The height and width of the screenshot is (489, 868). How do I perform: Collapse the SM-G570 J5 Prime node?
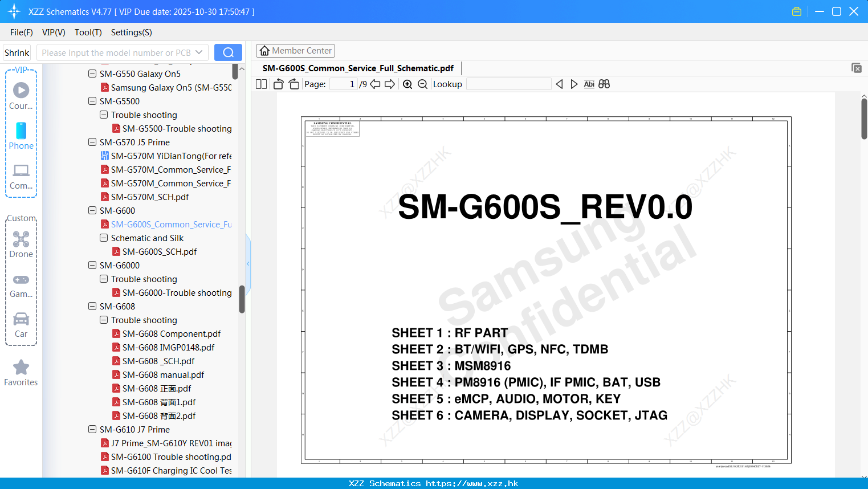(x=92, y=142)
